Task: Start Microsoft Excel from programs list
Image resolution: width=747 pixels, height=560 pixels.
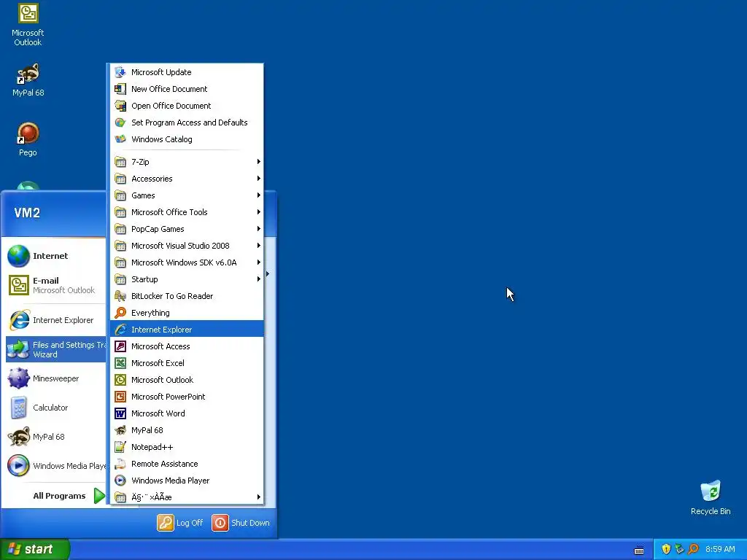Action: [187, 363]
